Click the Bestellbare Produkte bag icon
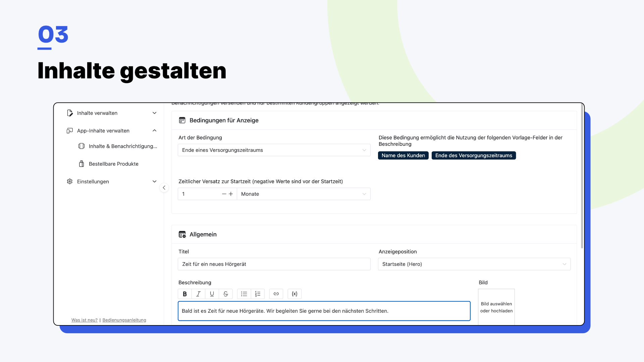 (82, 164)
